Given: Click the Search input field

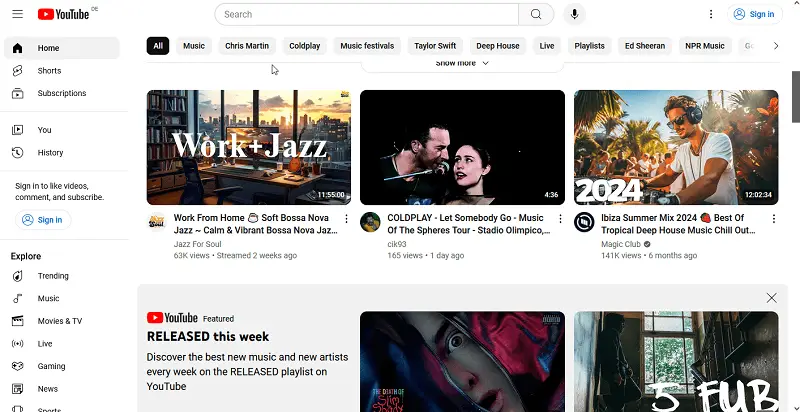Looking at the screenshot, I should click(366, 14).
